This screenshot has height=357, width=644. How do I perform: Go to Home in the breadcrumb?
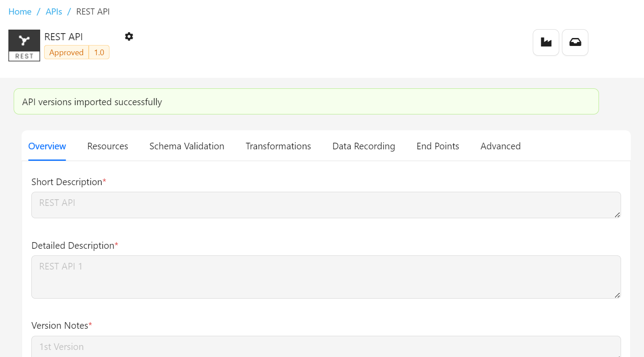20,11
